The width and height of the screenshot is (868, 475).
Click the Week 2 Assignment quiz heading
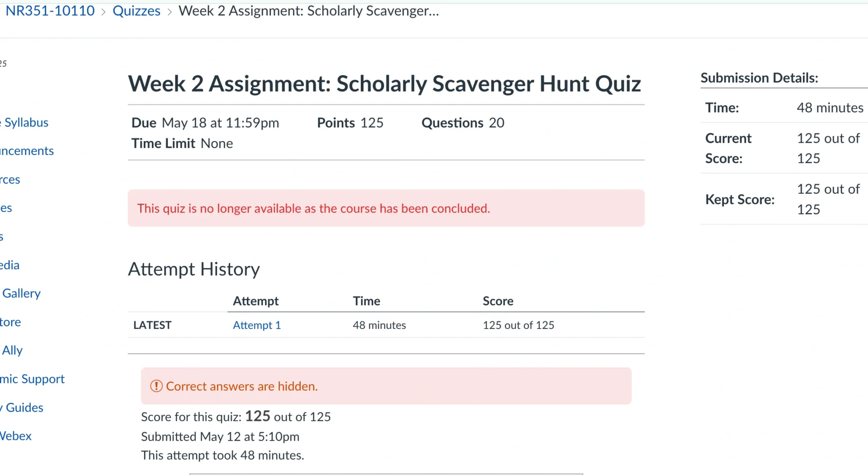point(384,84)
